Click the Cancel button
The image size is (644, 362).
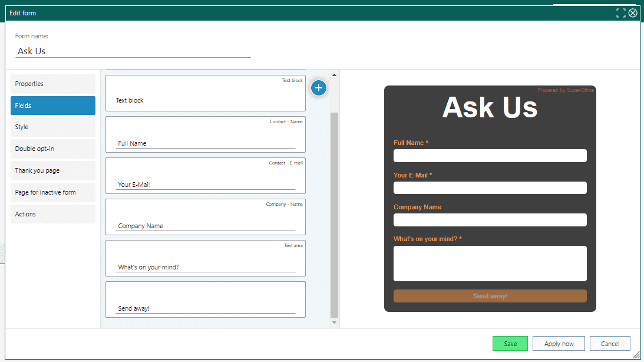610,344
